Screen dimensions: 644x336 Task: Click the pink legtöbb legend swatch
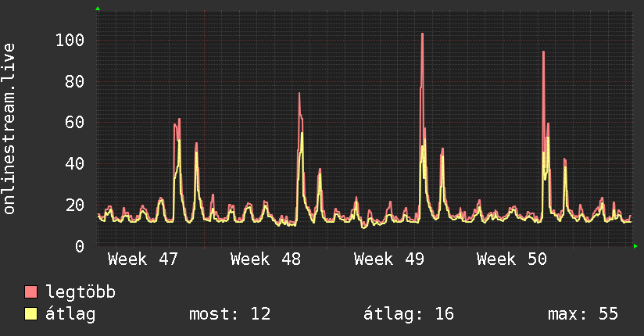tap(30, 291)
